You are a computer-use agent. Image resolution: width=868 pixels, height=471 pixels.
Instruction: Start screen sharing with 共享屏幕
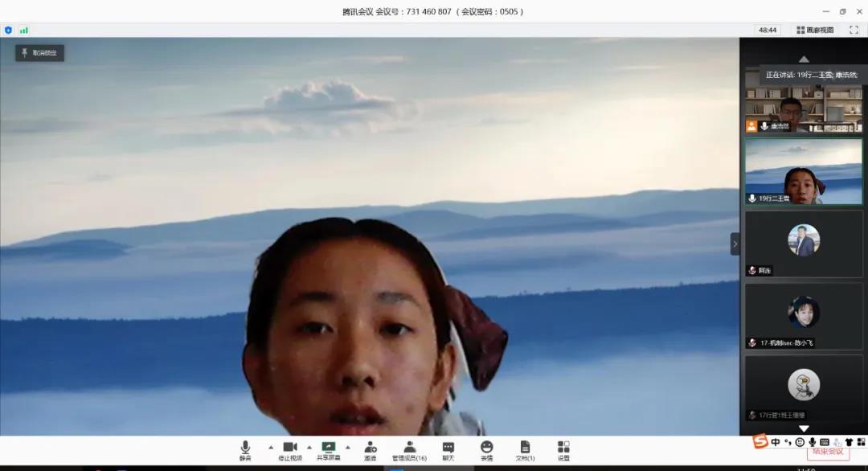coord(328,451)
